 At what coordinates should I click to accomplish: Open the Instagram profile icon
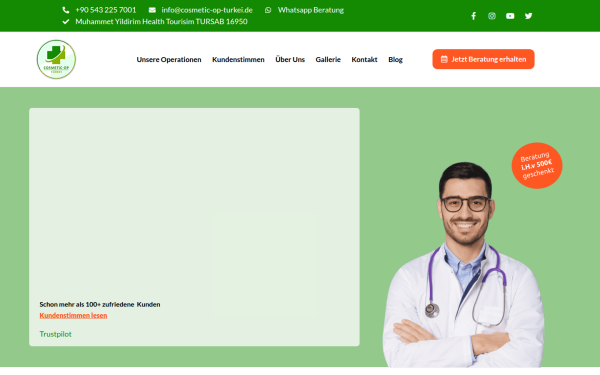(x=492, y=16)
